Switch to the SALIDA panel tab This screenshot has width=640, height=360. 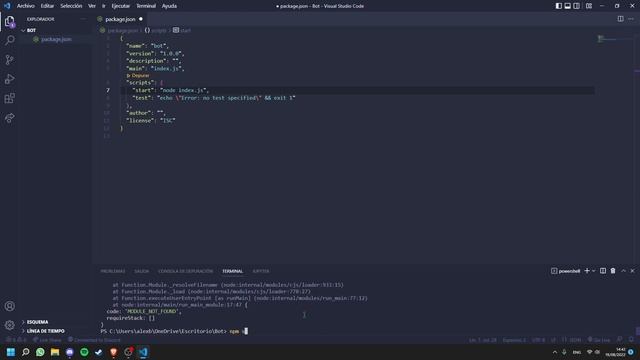(142, 271)
